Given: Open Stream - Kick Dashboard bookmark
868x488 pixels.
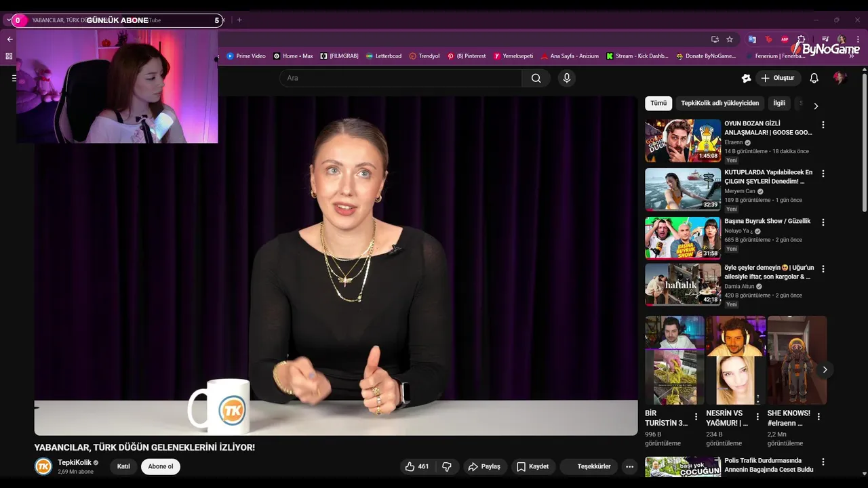Looking at the screenshot, I should pos(637,56).
